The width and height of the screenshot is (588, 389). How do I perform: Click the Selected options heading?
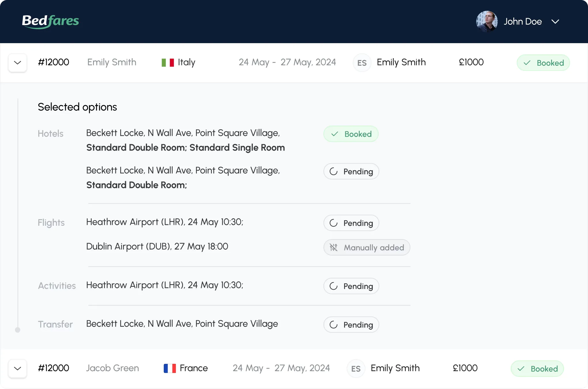77,107
